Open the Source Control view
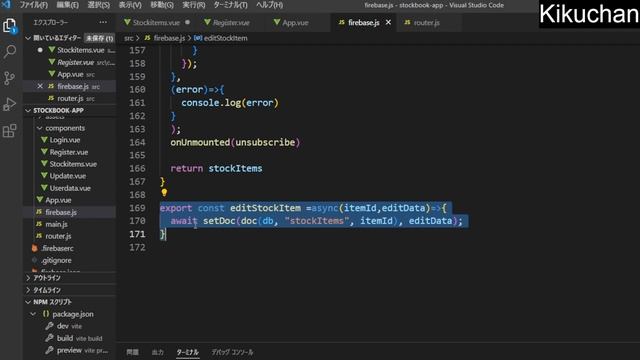Image resolution: width=640 pixels, height=360 pixels. 9,78
